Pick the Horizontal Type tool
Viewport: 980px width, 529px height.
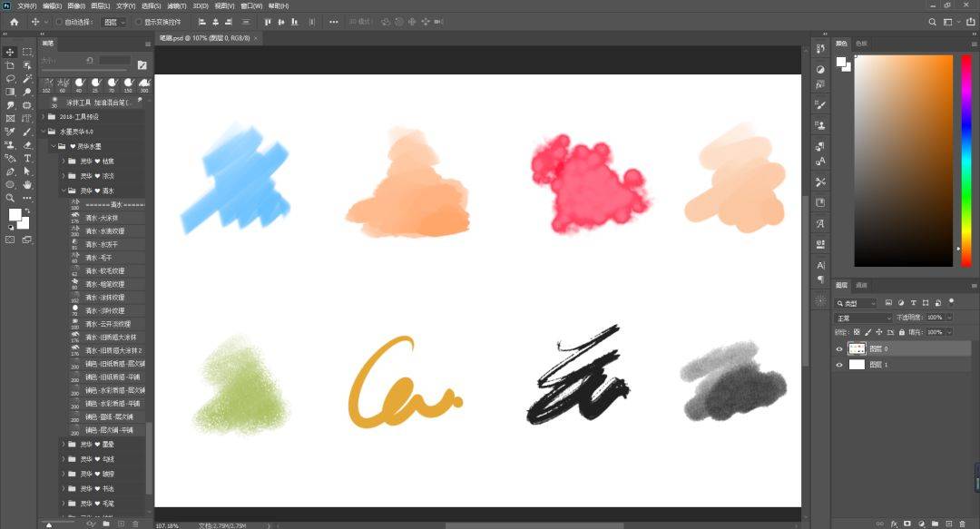27,158
